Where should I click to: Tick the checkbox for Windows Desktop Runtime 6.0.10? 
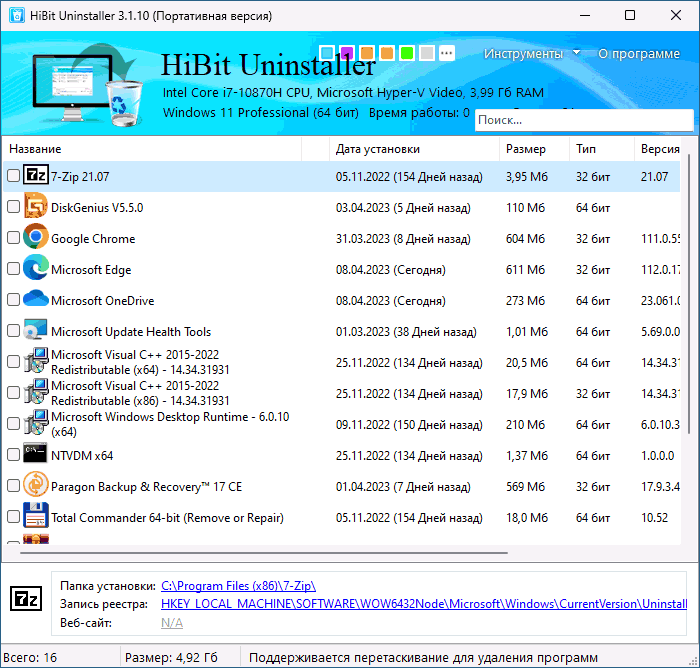click(13, 423)
